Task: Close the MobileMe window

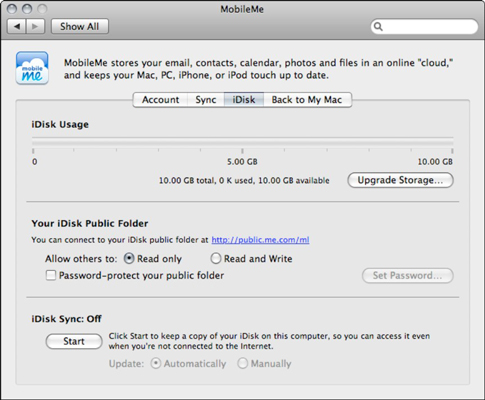Action: tap(12, 9)
